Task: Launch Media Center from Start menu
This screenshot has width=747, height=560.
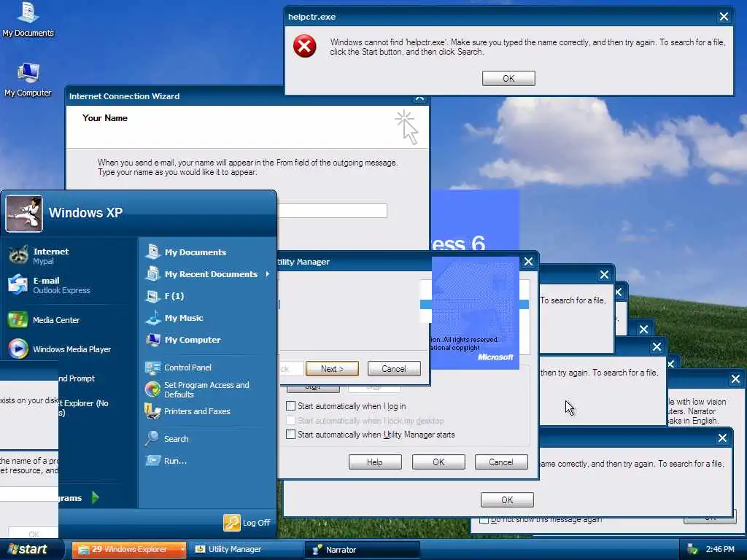Action: click(44, 320)
